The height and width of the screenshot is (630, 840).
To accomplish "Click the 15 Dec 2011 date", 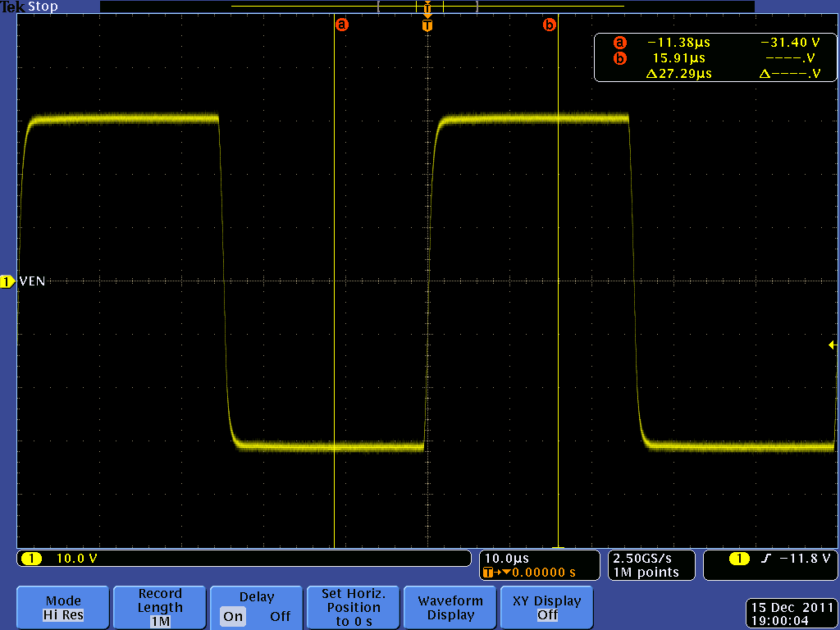I will coord(792,608).
